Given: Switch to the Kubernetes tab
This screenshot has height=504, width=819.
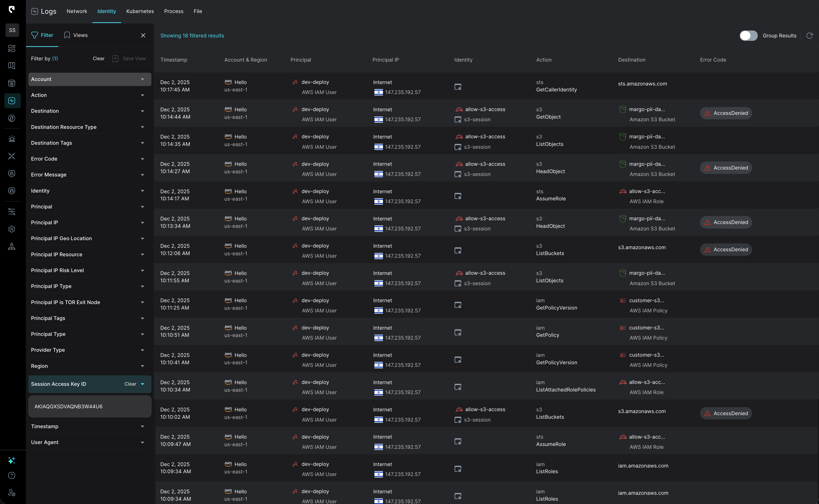Looking at the screenshot, I should 140,11.
